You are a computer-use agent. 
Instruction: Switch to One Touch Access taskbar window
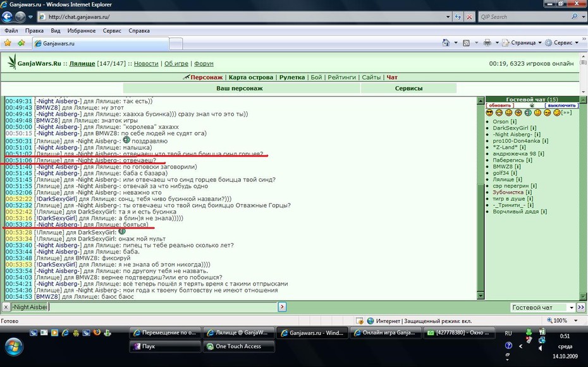[239, 346]
